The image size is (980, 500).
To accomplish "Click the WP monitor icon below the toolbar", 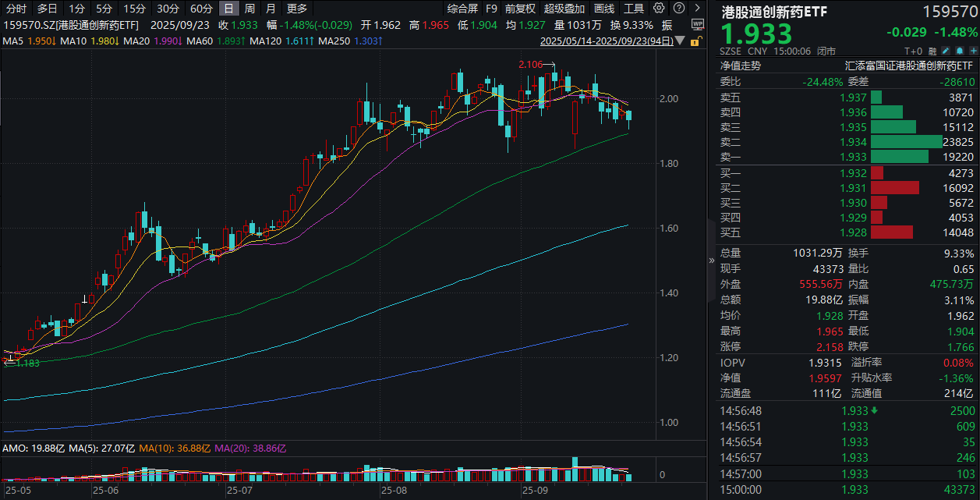I will pyautogui.click(x=696, y=25).
